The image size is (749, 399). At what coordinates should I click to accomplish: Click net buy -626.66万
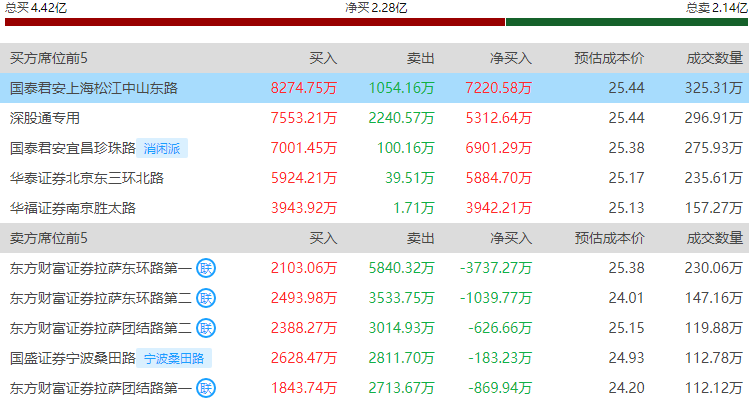(500, 328)
